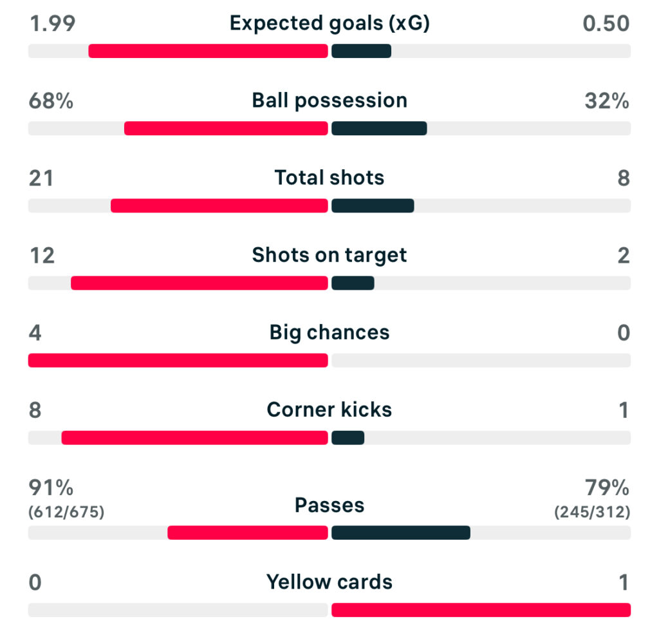Click the dark Passes bar
659x644 pixels.
click(401, 533)
